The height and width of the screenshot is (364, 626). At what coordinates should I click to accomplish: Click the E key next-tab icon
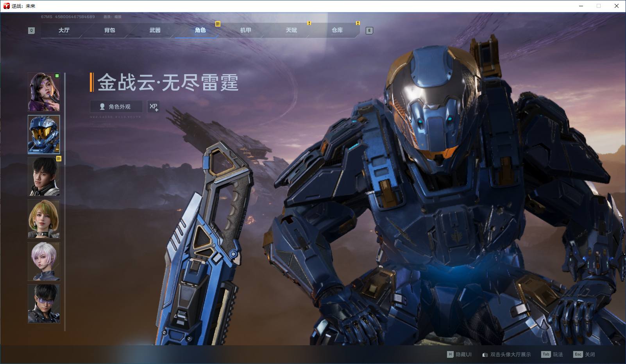(369, 30)
